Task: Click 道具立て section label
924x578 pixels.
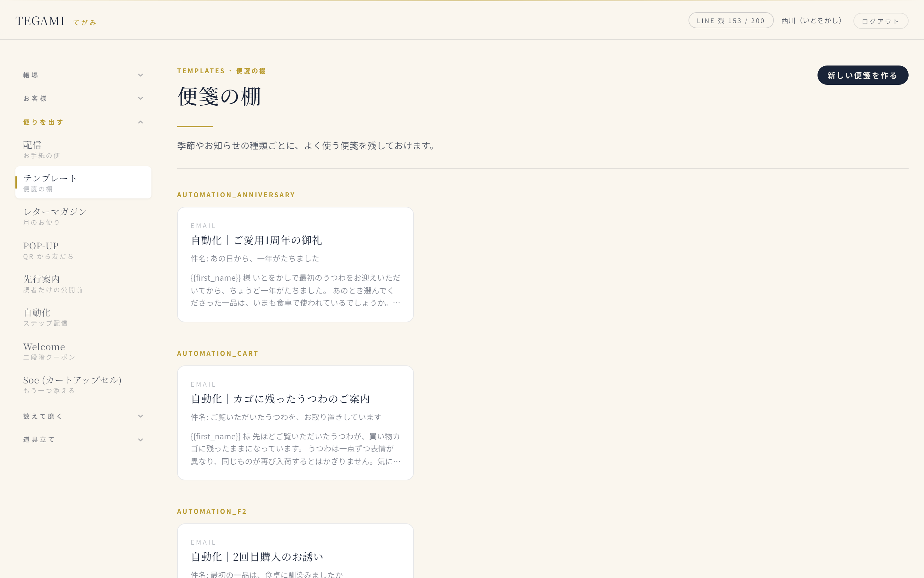Action: [x=39, y=440]
